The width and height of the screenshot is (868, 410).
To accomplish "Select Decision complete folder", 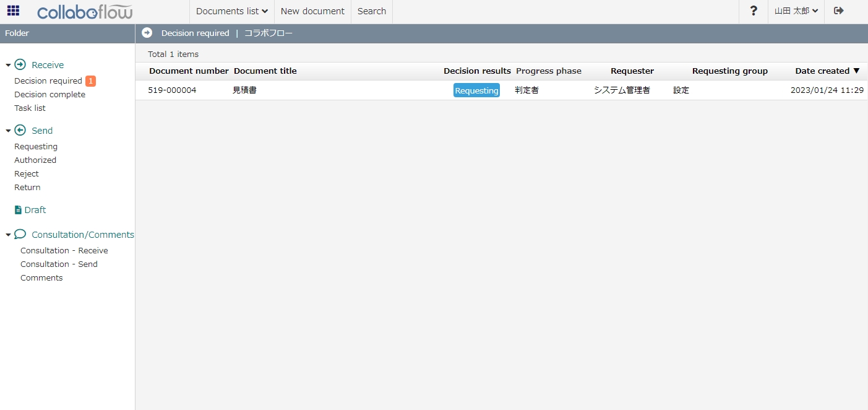I will (50, 95).
